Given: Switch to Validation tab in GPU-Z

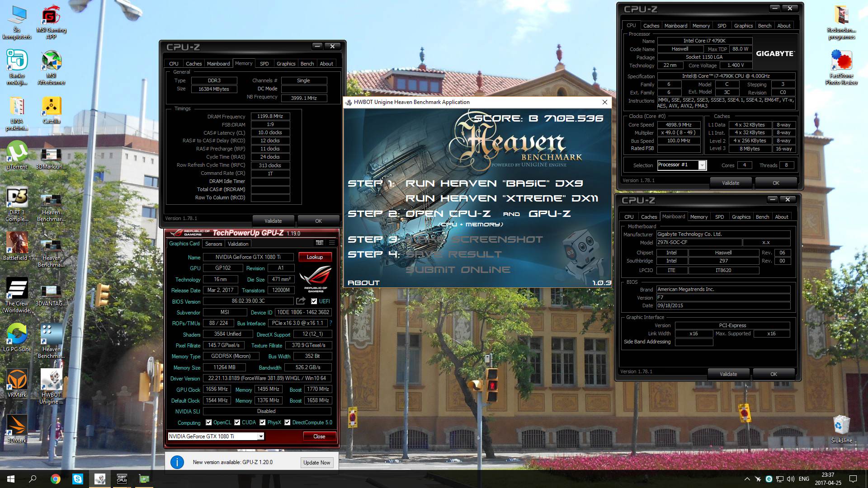Looking at the screenshot, I should [x=238, y=244].
